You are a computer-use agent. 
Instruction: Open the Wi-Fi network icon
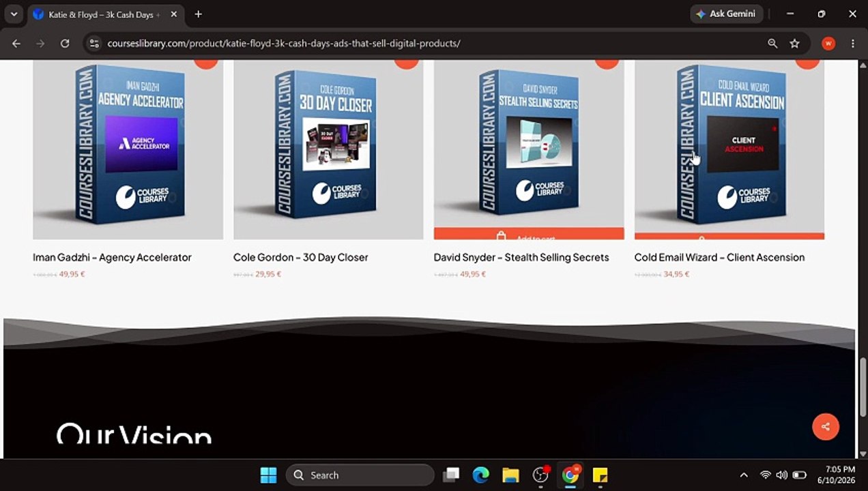click(766, 475)
